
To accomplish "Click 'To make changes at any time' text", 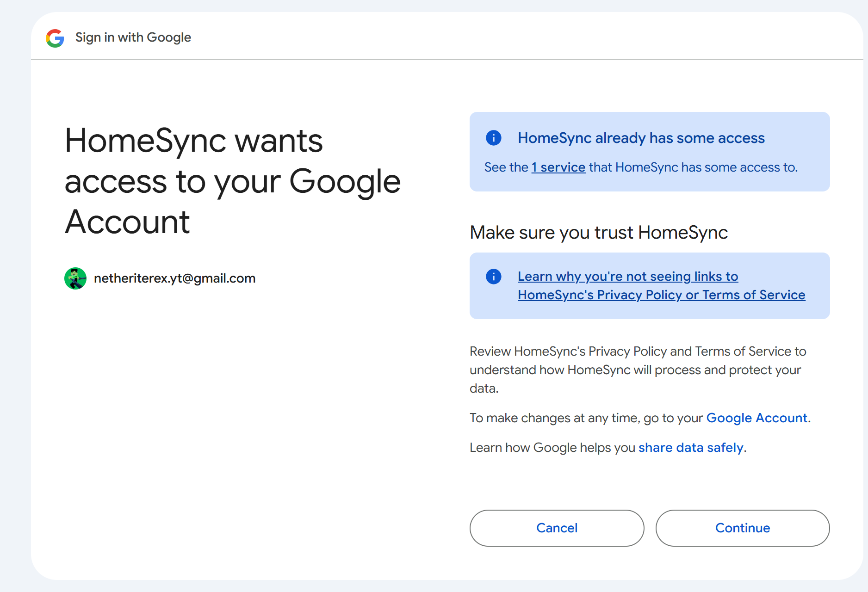I will 586,418.
